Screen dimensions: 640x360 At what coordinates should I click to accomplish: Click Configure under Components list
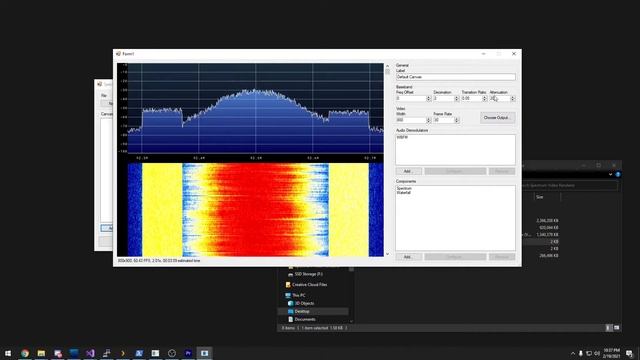455,257
